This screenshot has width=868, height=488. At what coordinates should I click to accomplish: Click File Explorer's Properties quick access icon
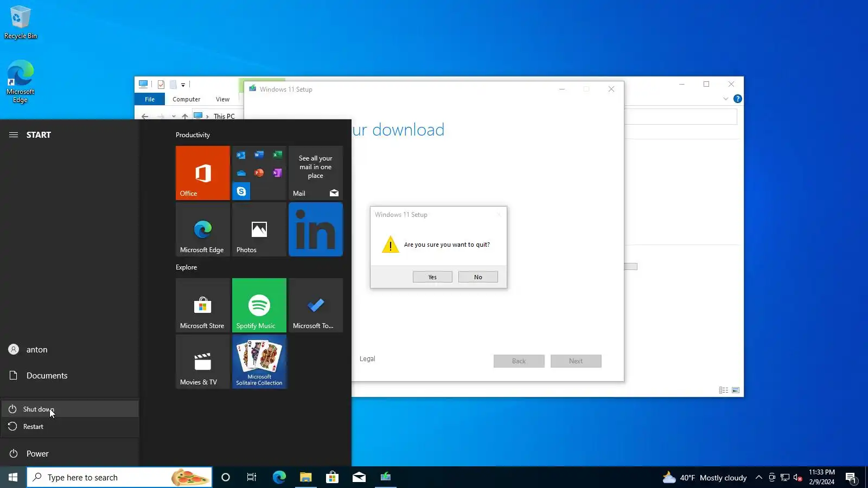pyautogui.click(x=161, y=85)
